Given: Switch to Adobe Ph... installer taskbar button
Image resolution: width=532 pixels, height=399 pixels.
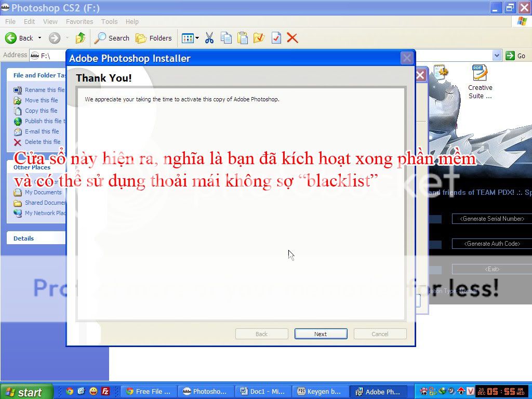Looking at the screenshot, I should pos(378,392).
